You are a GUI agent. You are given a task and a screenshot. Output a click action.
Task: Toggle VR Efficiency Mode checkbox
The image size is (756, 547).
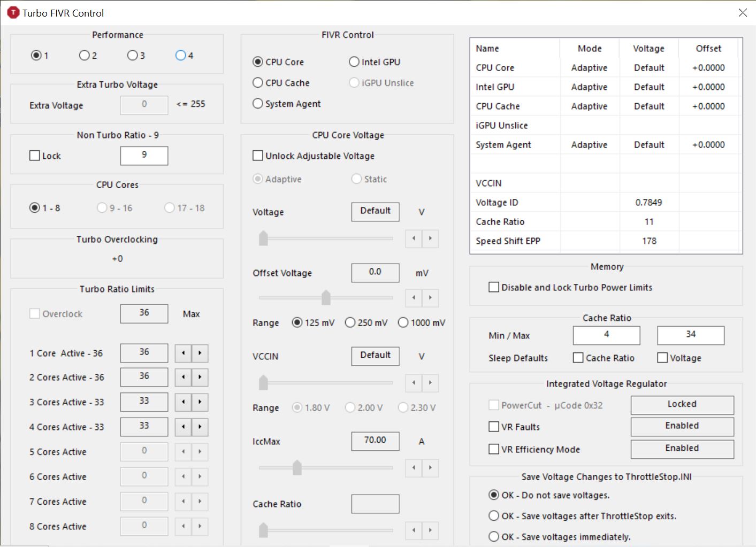coord(494,449)
